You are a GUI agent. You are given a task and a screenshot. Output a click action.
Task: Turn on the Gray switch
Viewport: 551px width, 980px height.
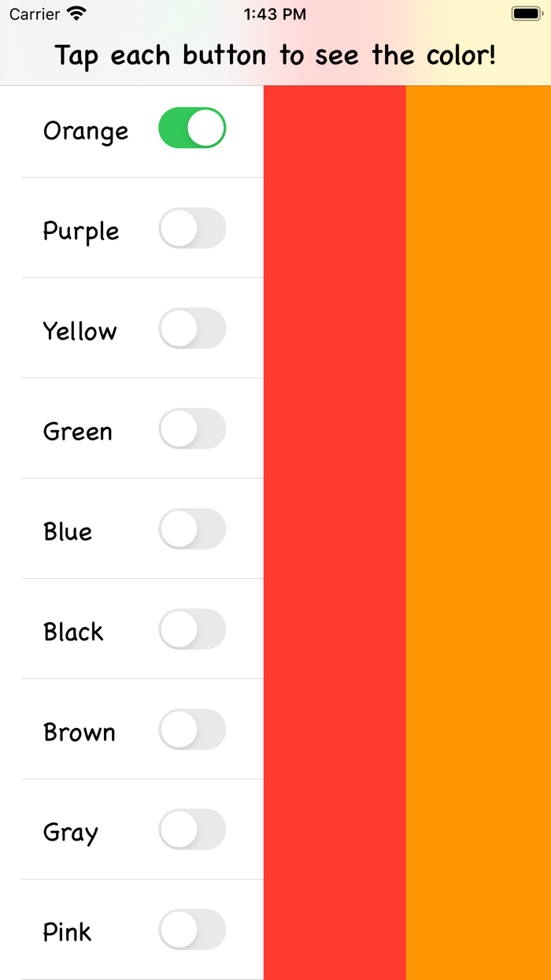point(192,829)
